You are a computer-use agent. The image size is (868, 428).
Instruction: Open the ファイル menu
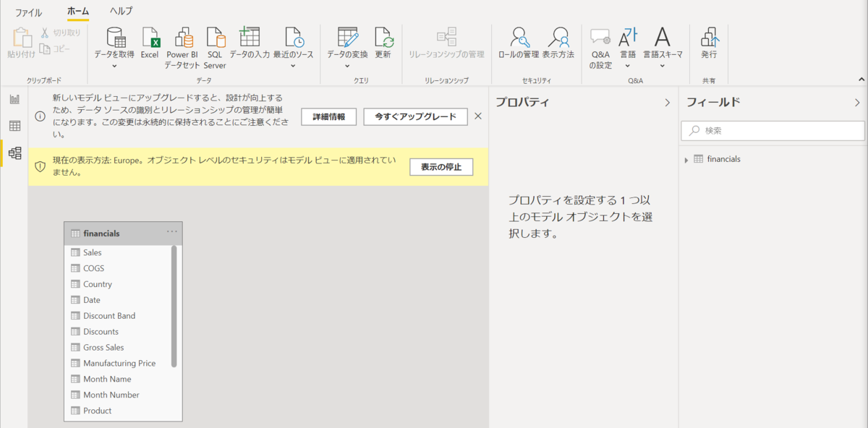[29, 11]
